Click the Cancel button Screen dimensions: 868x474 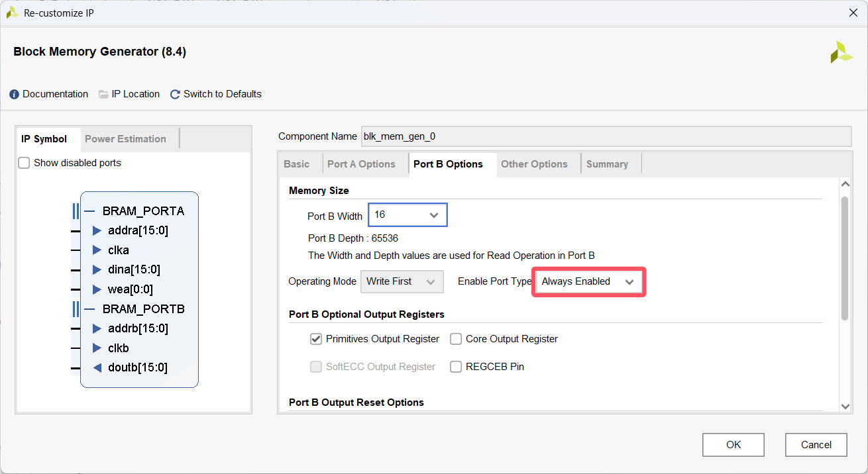[x=816, y=445]
